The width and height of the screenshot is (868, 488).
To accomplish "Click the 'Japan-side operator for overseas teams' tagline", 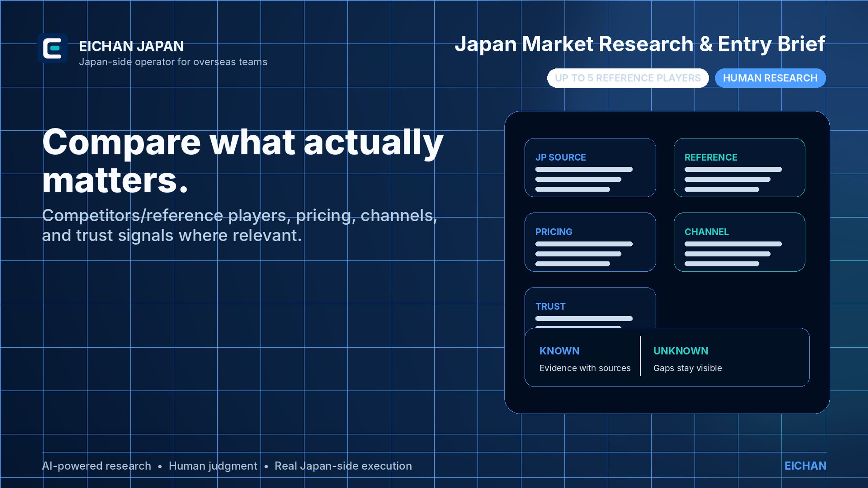I will pyautogui.click(x=173, y=62).
